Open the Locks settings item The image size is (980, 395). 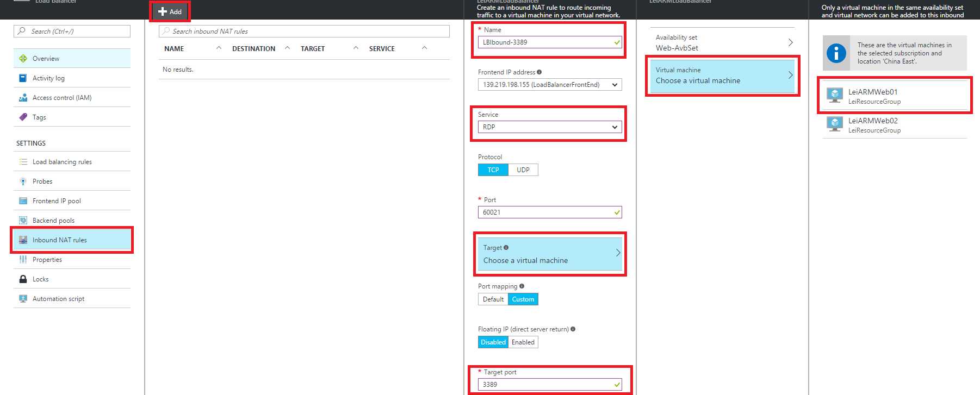pos(72,279)
